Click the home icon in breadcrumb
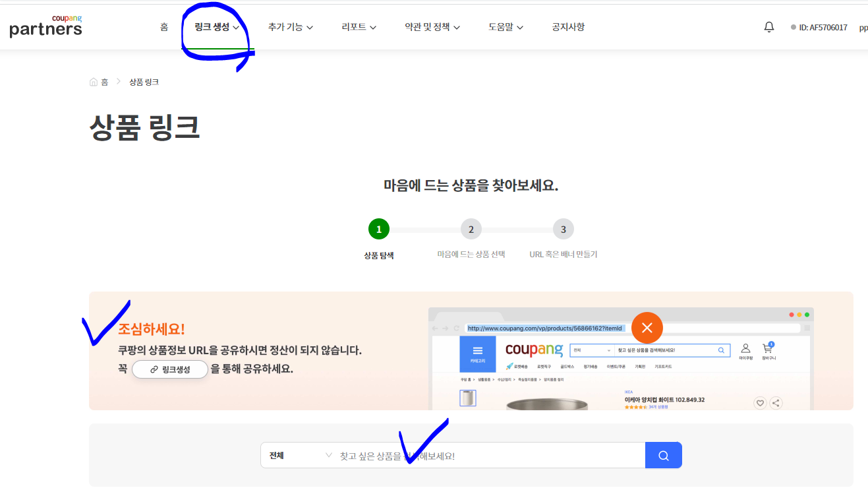This screenshot has width=868, height=496. pos(94,82)
